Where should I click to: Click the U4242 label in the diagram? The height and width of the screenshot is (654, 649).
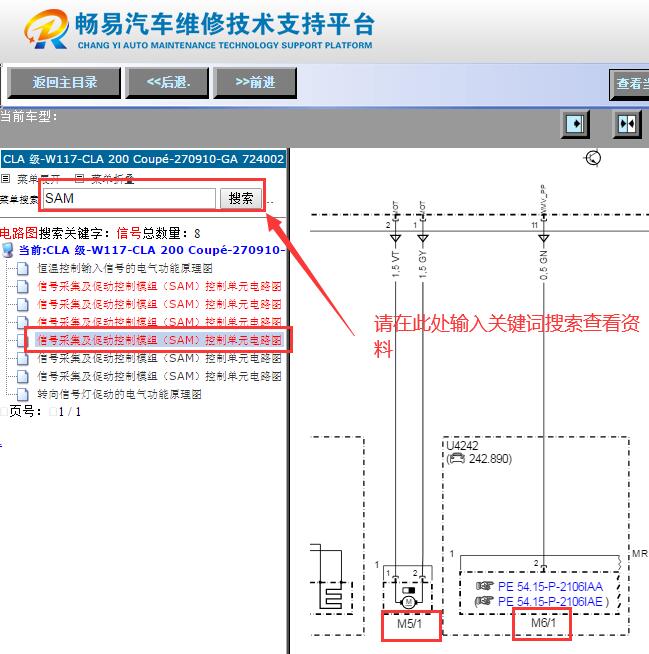tap(462, 445)
